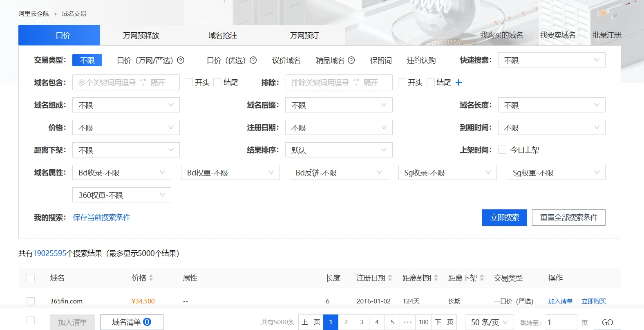The image size is (644, 330).
Task: Sort by 注册日期 column arrows
Action: coord(390,278)
